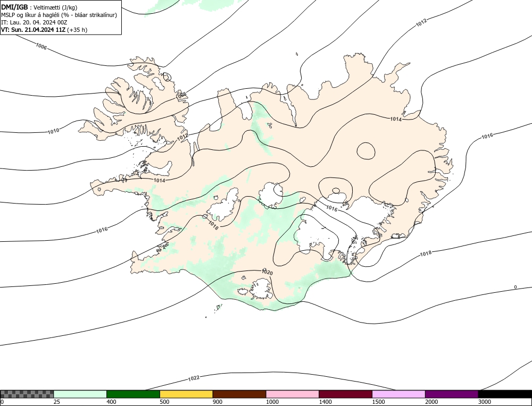Select the legend tick value 500

click(x=164, y=402)
